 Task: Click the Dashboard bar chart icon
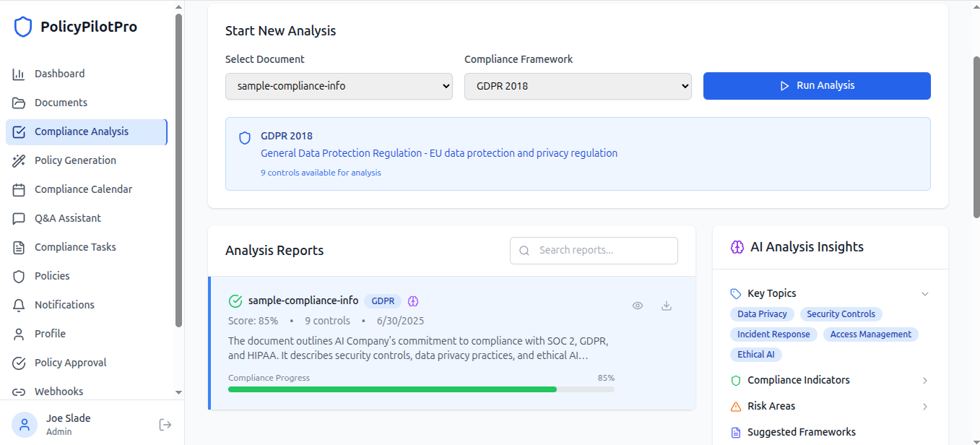(x=19, y=74)
